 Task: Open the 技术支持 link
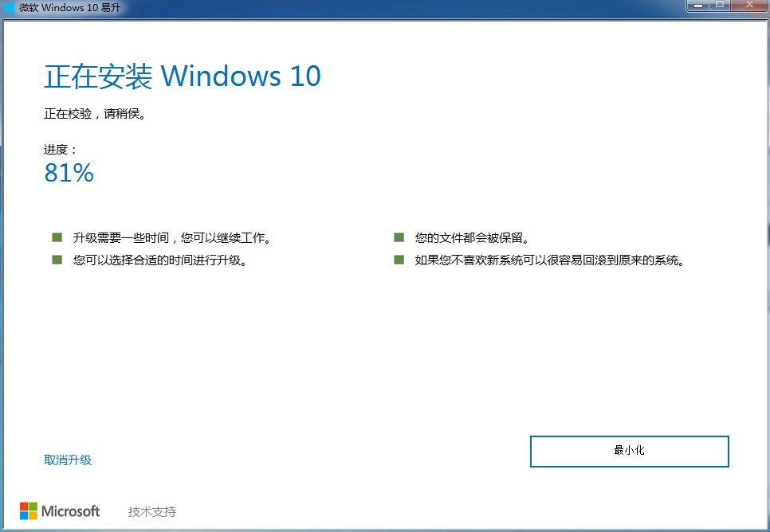152,511
